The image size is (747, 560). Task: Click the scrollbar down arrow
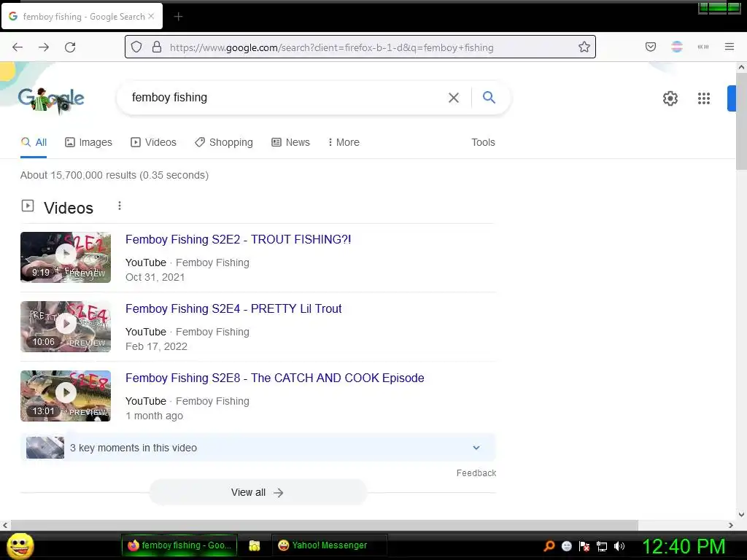(741, 514)
